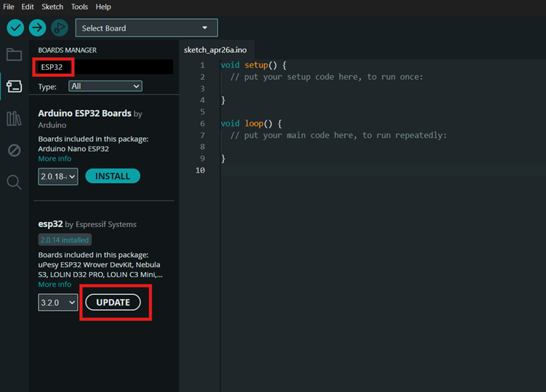546x392 pixels.
Task: Select the Boards Manager sidebar icon
Action: pyautogui.click(x=14, y=86)
